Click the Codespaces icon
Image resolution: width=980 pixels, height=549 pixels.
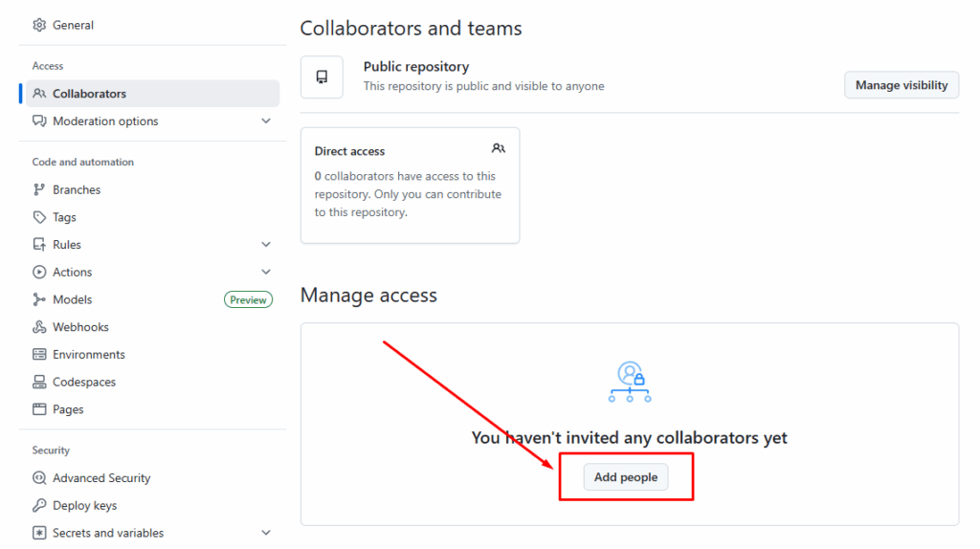tap(39, 382)
